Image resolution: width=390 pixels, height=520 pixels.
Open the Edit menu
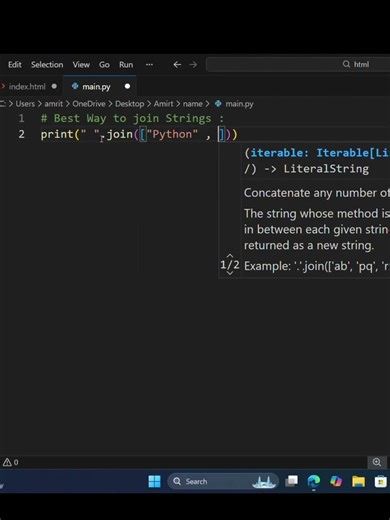15,65
